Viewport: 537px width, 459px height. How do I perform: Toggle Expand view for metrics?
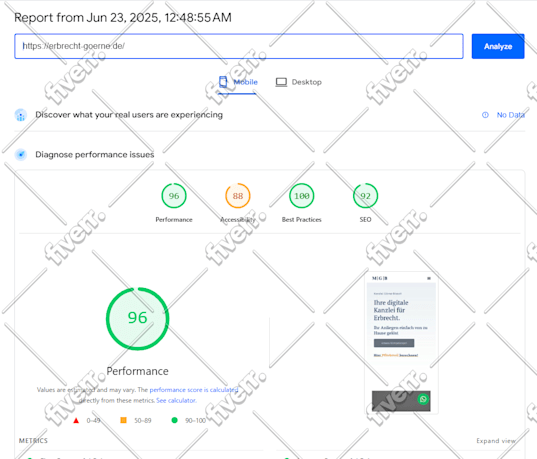[496, 441]
